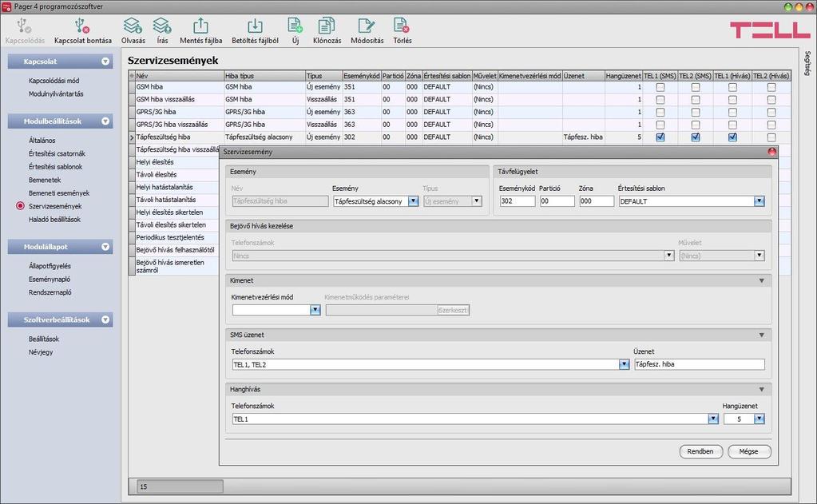Open Kapcsolódási mód in the sidebar
The image size is (817, 504).
coord(54,81)
